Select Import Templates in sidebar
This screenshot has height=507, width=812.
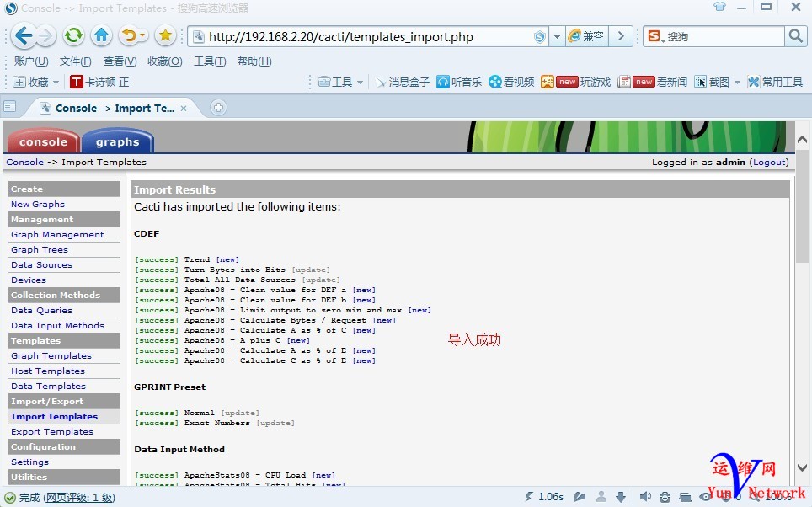(x=55, y=416)
